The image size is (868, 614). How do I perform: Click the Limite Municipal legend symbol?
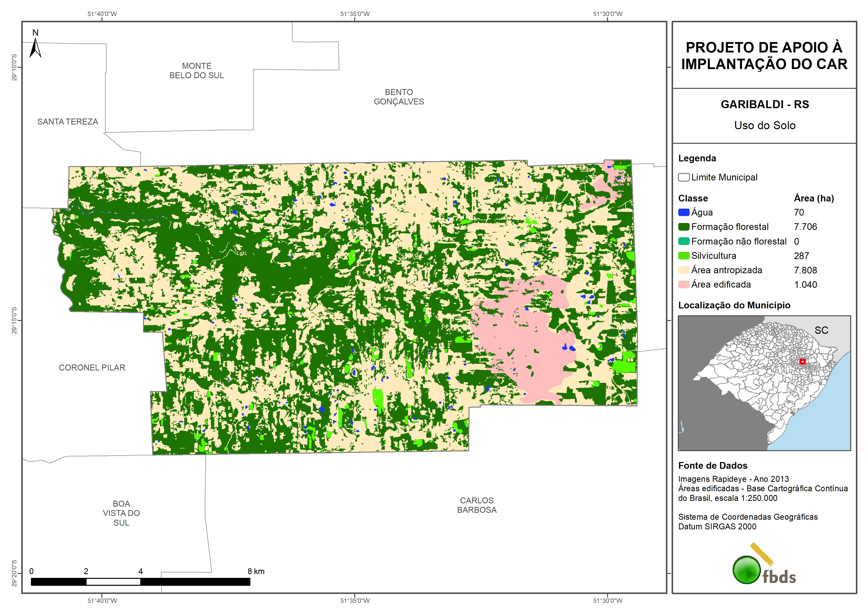pyautogui.click(x=683, y=177)
